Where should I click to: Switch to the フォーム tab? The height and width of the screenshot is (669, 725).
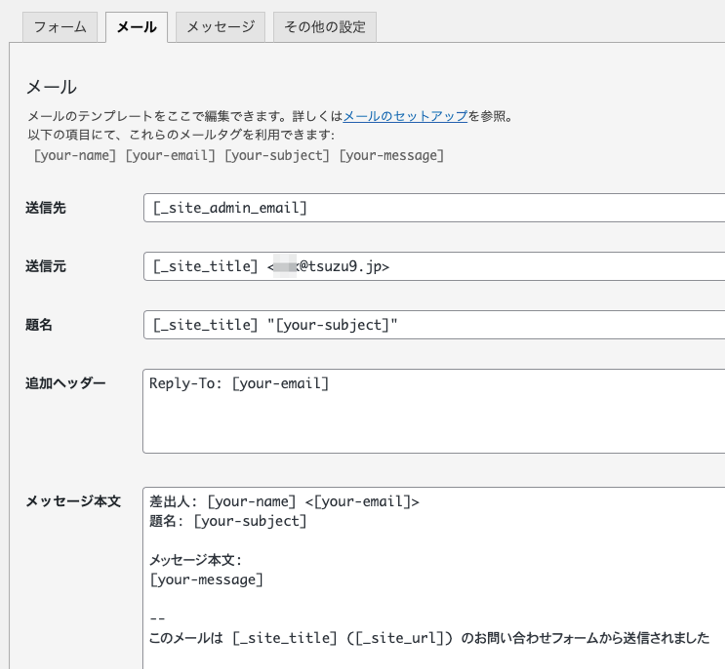(x=60, y=27)
